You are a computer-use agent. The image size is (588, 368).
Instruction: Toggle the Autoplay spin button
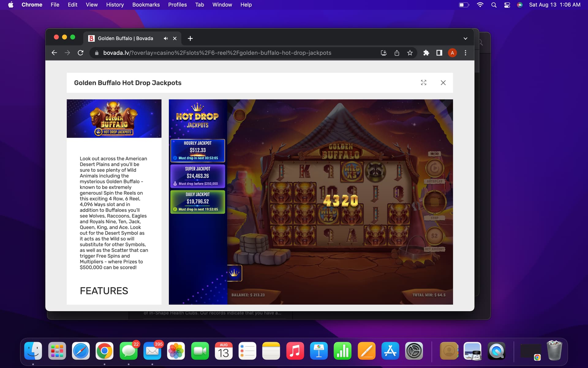[x=435, y=168]
